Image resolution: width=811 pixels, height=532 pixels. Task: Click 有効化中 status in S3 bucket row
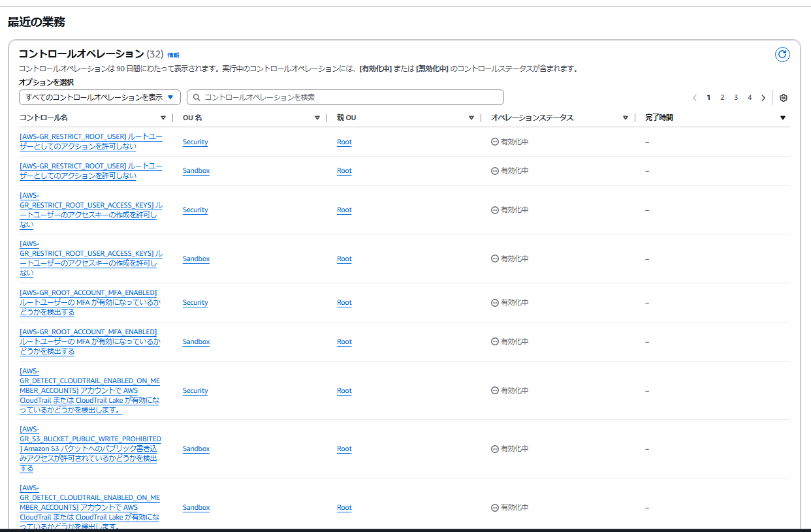[x=510, y=449]
